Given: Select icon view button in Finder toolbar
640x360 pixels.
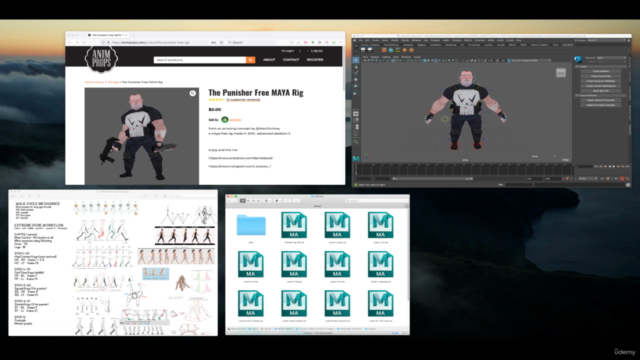Looking at the screenshot, I should pyautogui.click(x=242, y=201).
